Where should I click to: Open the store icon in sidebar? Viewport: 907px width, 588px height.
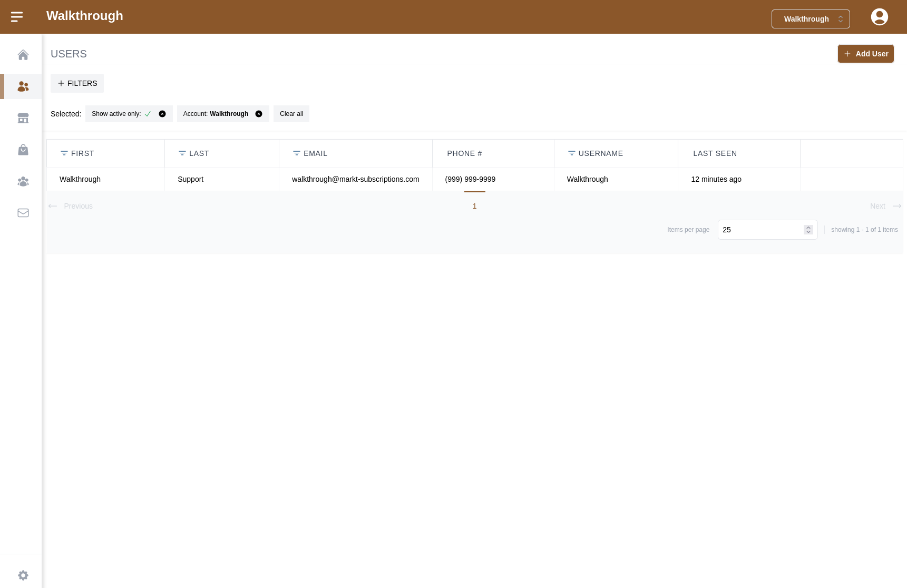23,118
